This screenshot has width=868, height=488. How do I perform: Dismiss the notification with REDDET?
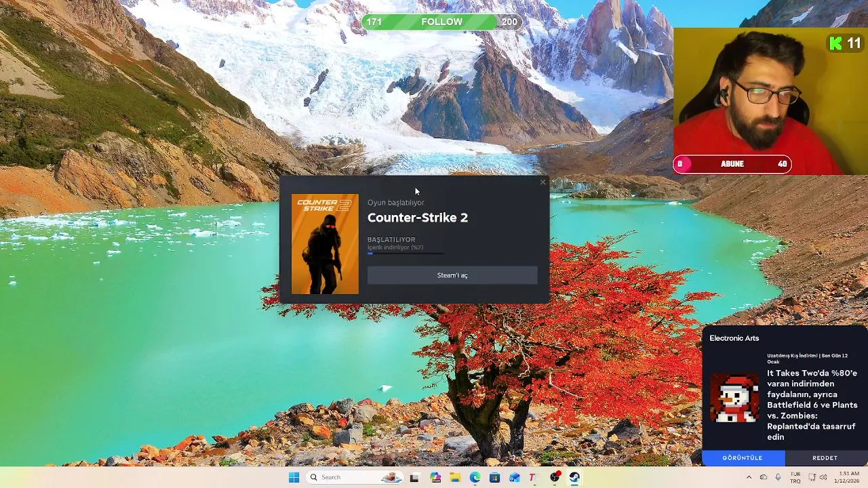pyautogui.click(x=825, y=458)
